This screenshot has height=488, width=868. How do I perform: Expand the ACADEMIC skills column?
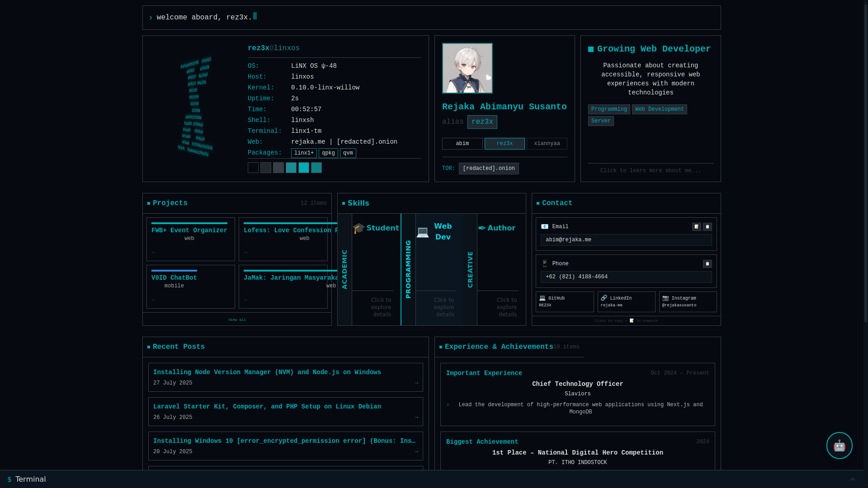[344, 269]
